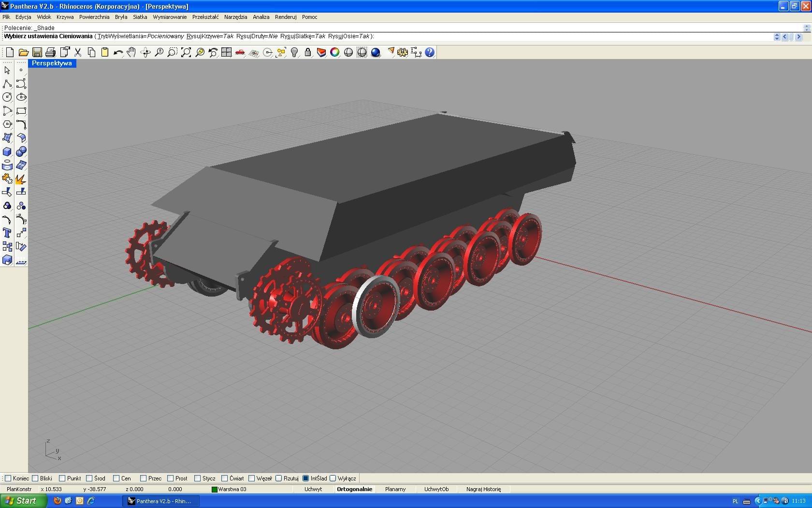Open the Analiza menu
This screenshot has height=508, width=812.
pos(261,17)
